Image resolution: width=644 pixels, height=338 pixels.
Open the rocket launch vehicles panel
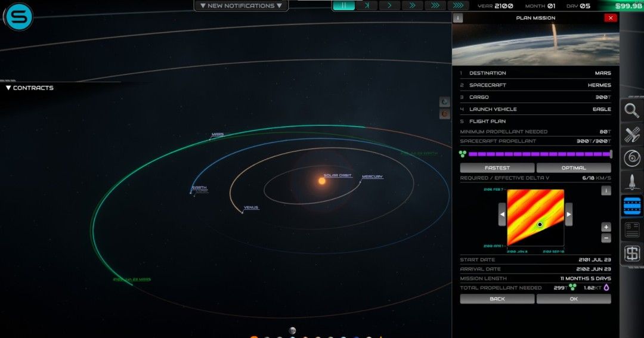click(x=632, y=182)
